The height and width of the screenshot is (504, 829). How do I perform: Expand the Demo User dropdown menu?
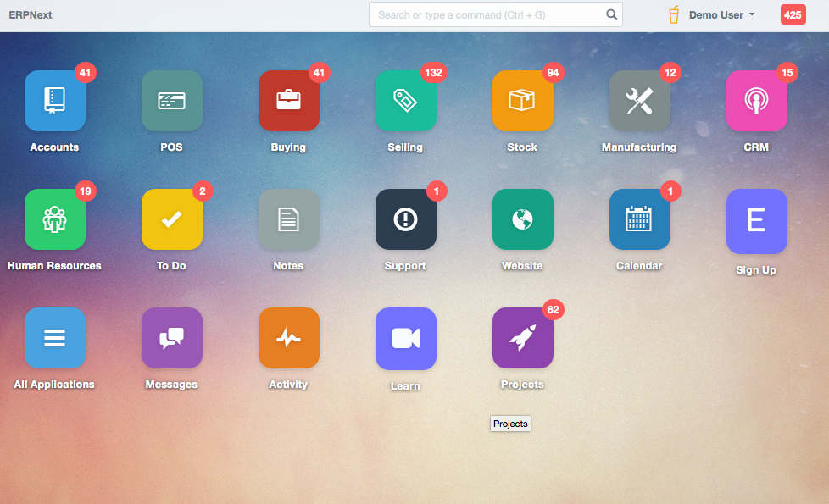(721, 14)
